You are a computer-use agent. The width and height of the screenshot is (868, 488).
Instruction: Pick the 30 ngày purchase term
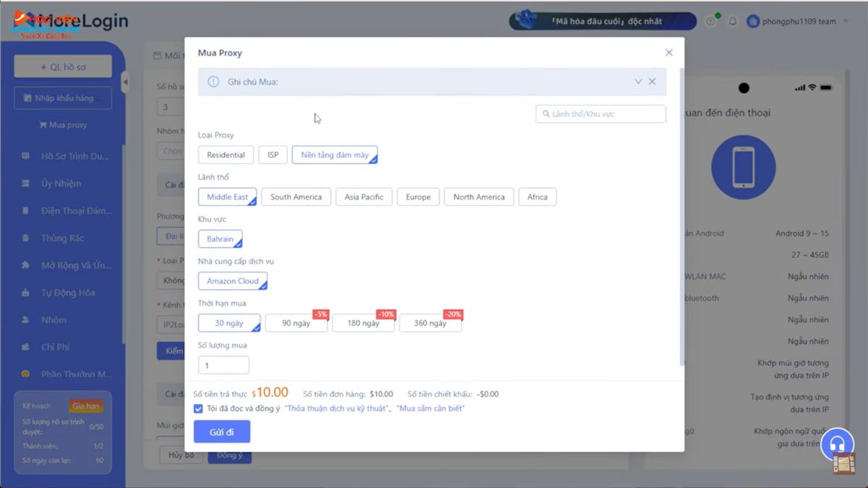229,323
